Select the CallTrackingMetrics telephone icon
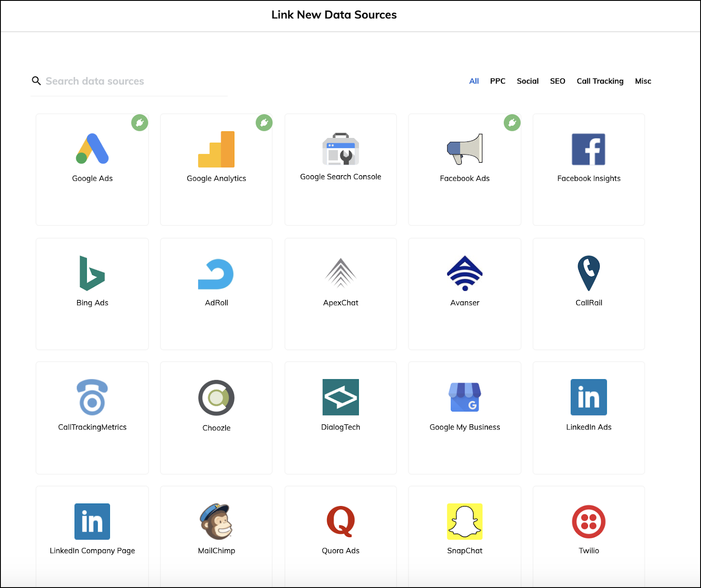Image resolution: width=701 pixels, height=588 pixels. (x=92, y=397)
